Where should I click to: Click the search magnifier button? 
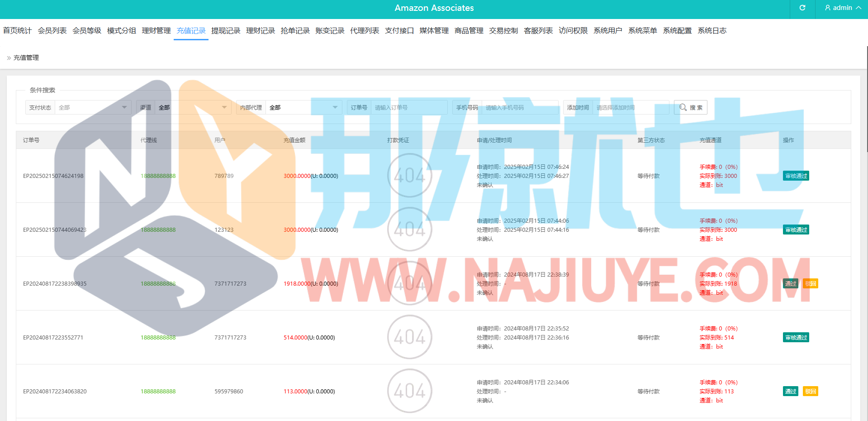[690, 108]
